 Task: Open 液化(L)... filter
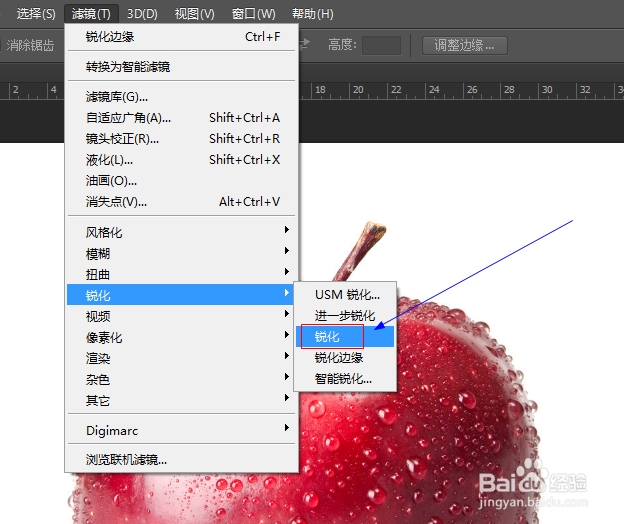[181, 160]
